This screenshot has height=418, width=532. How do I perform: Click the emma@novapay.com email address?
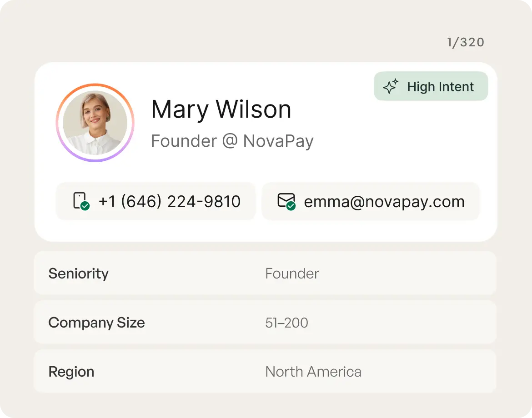384,202
